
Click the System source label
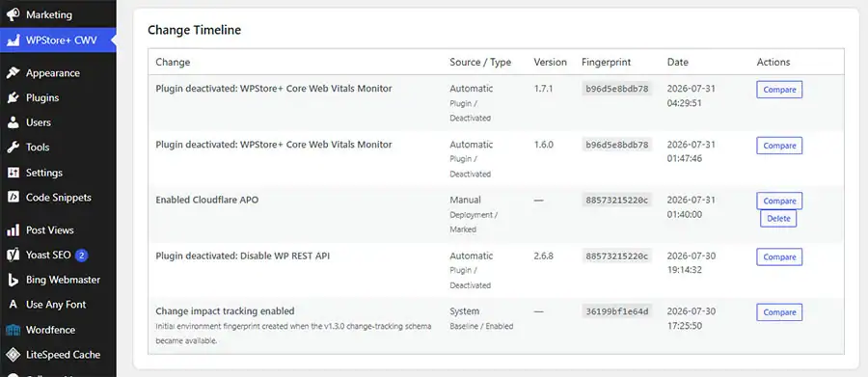465,311
